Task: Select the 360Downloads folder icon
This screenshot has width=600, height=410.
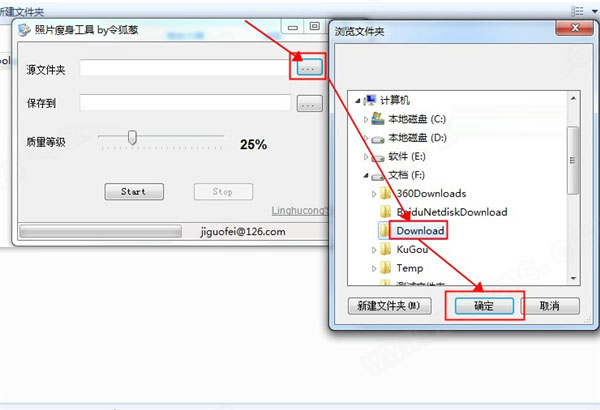Action: [385, 193]
